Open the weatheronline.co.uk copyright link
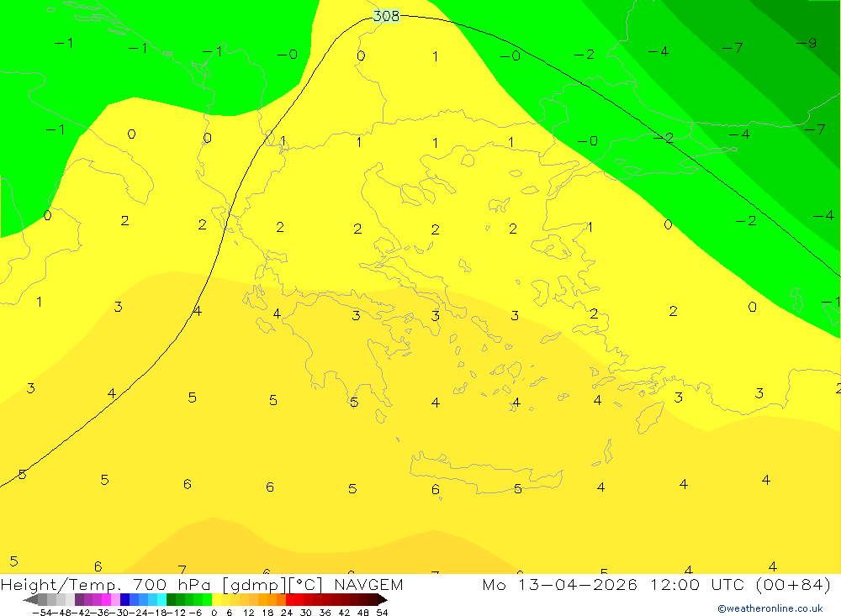Viewport: 841px width, 616px height. click(x=770, y=608)
